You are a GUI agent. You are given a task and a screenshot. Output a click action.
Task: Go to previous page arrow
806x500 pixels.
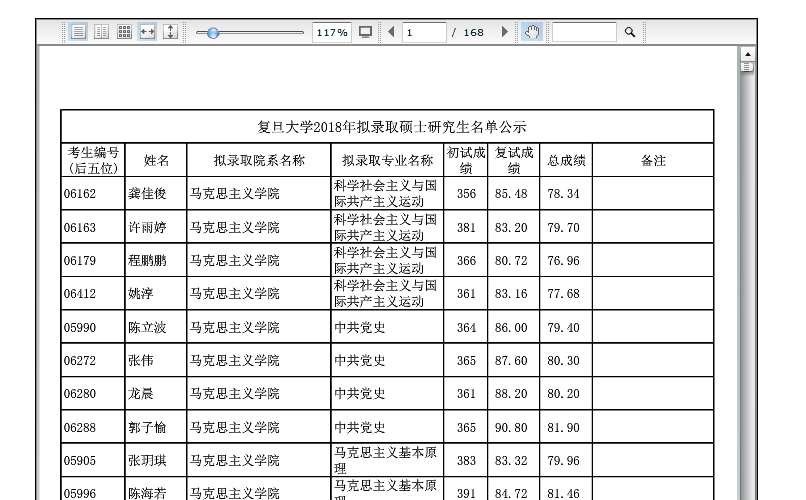(391, 32)
